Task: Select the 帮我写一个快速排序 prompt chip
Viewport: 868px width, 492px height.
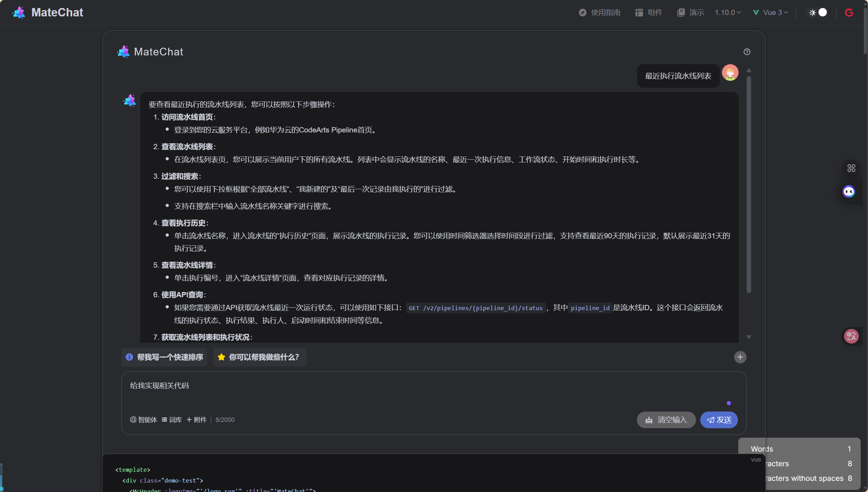Action: pyautogui.click(x=164, y=357)
